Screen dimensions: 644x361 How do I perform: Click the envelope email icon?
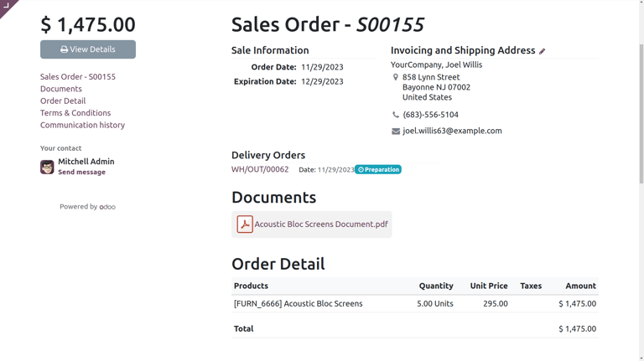click(x=396, y=131)
